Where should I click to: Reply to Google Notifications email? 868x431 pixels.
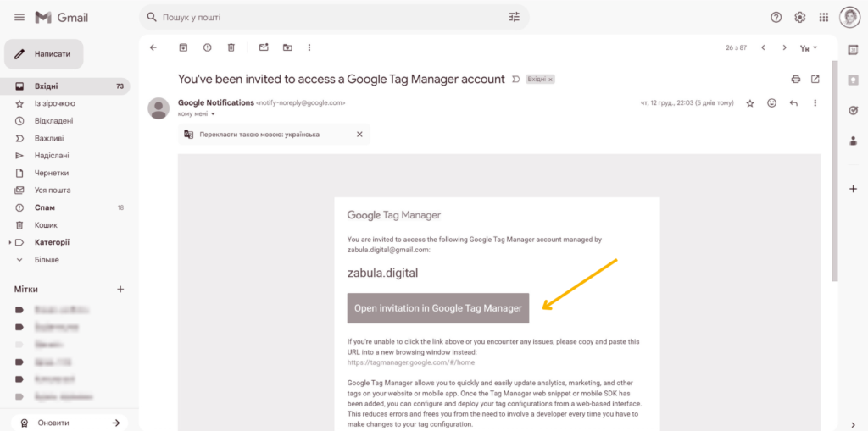(793, 103)
